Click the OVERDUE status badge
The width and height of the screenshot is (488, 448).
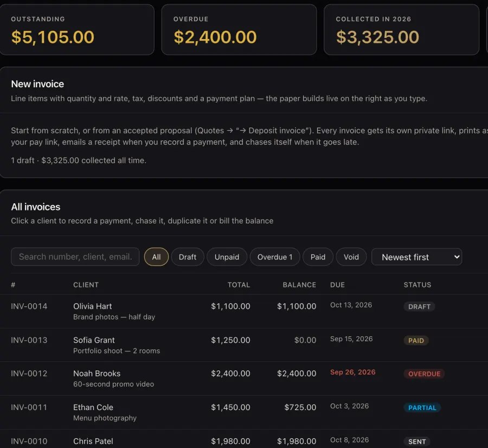(424, 374)
